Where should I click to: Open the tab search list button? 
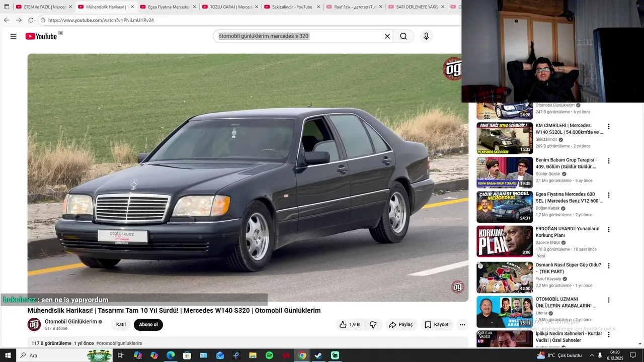pyautogui.click(x=7, y=7)
